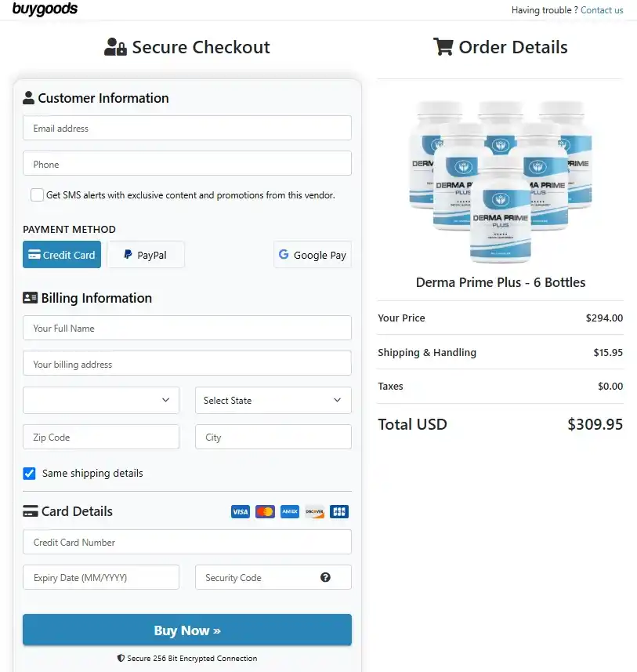Focus the Email address field
The width and height of the screenshot is (637, 672).
[187, 128]
